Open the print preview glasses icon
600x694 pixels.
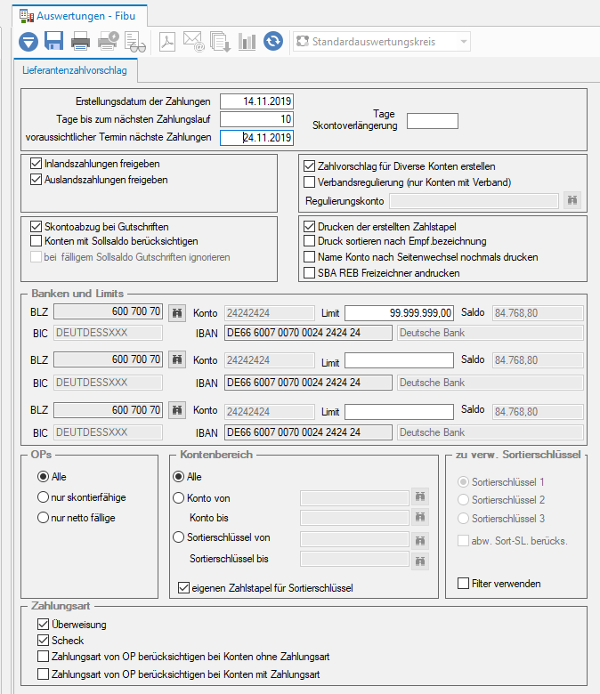tap(135, 42)
